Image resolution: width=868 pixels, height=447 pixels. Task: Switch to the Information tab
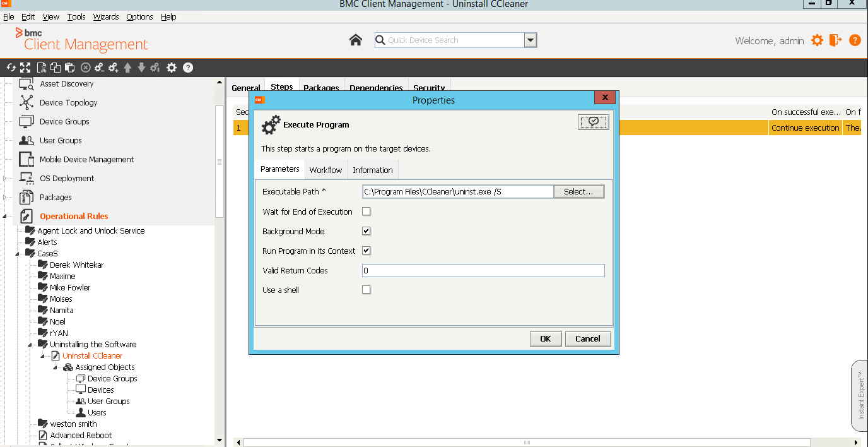point(373,170)
